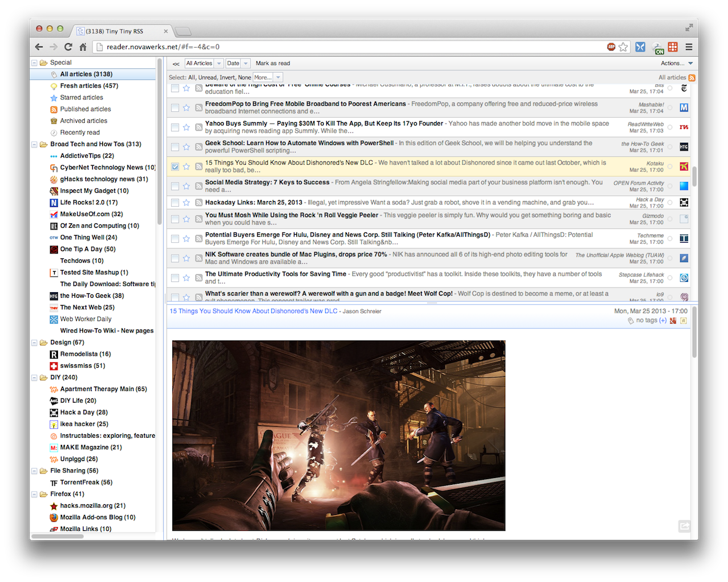Click the Select All link
728x582 pixels.
point(192,77)
